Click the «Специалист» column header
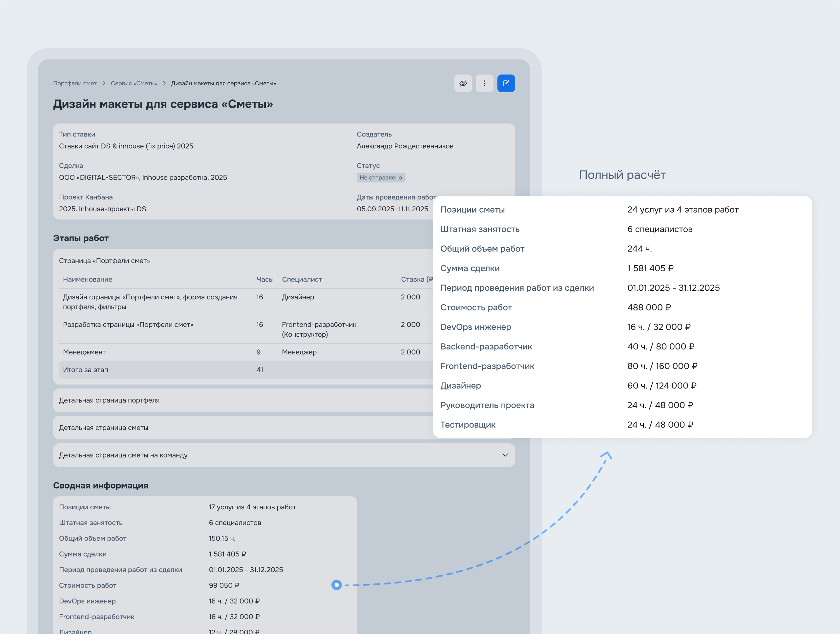 [x=302, y=279]
